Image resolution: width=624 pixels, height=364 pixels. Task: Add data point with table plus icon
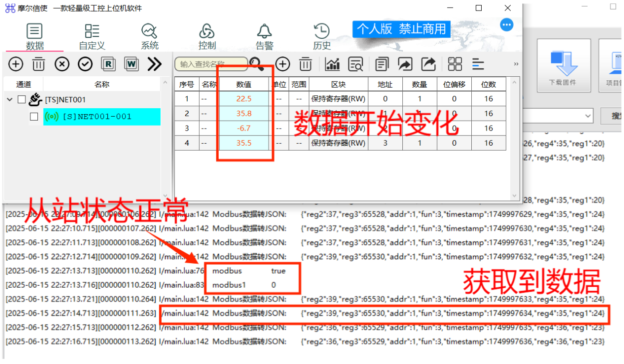pos(283,64)
